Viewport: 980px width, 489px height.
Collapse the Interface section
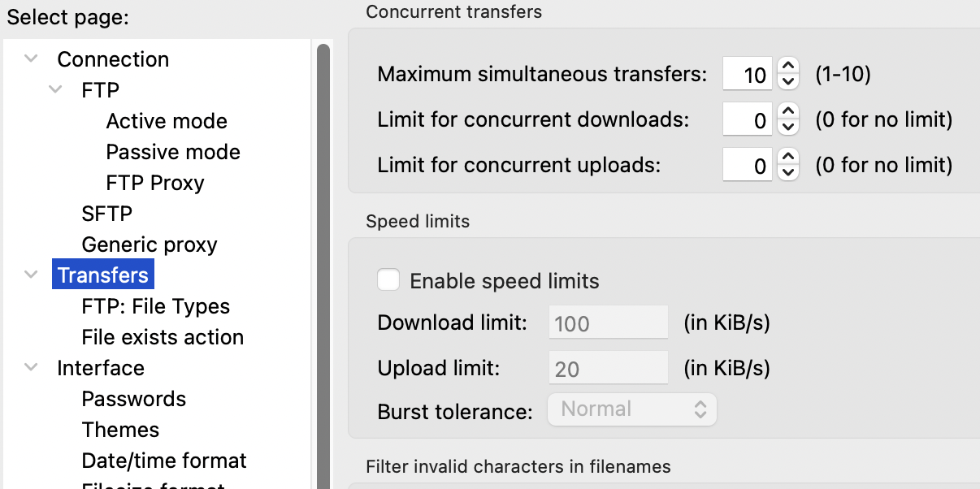click(x=30, y=367)
